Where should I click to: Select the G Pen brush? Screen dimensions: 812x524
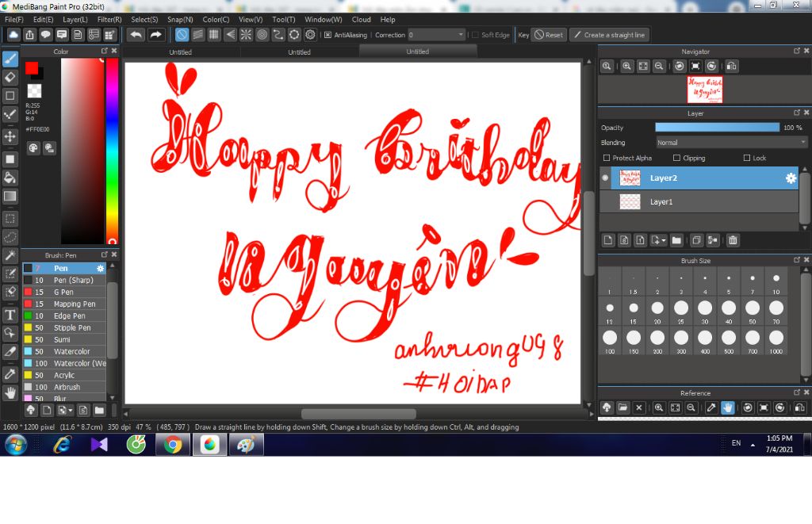pyautogui.click(x=64, y=292)
